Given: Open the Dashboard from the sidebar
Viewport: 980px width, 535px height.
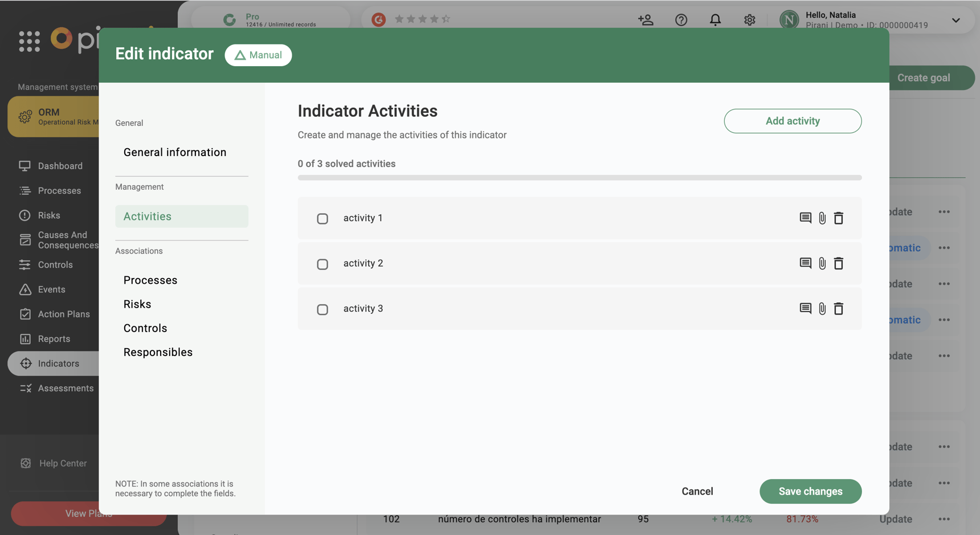Looking at the screenshot, I should (60, 166).
